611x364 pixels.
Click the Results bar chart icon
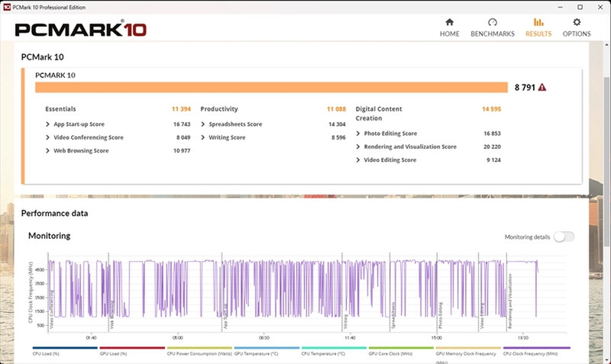538,23
